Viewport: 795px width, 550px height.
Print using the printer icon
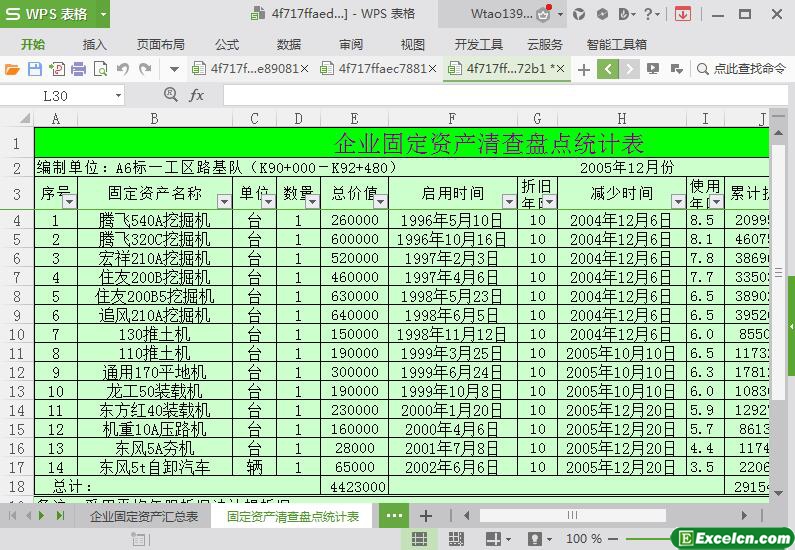coord(79,69)
